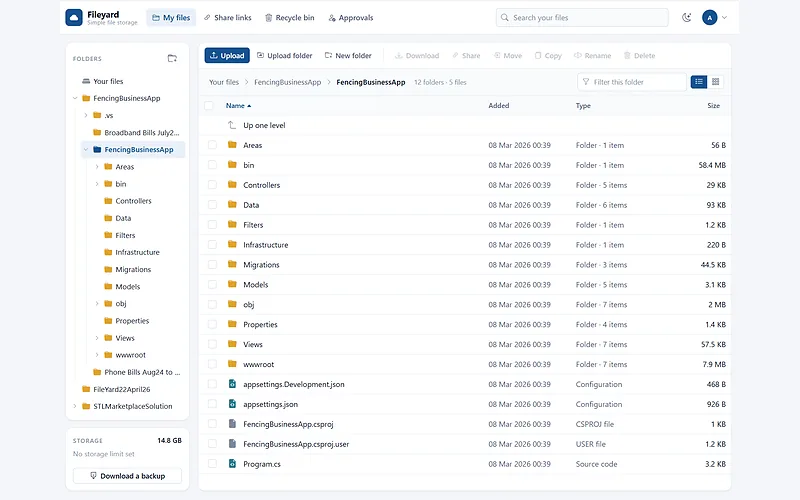This screenshot has height=500, width=800.
Task: Collapse the root FencingBusinessApp tree node
Action: [75, 98]
